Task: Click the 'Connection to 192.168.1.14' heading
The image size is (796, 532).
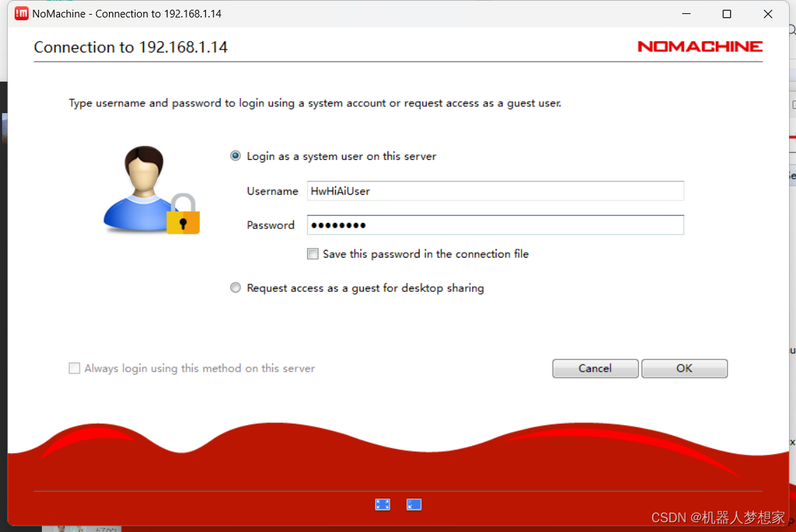Action: [x=131, y=47]
